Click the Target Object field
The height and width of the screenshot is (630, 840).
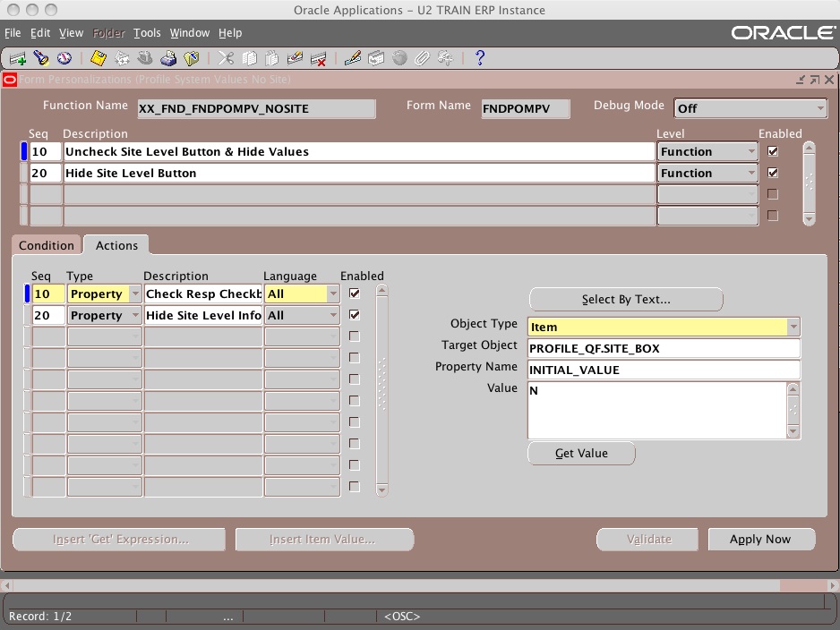(x=664, y=348)
